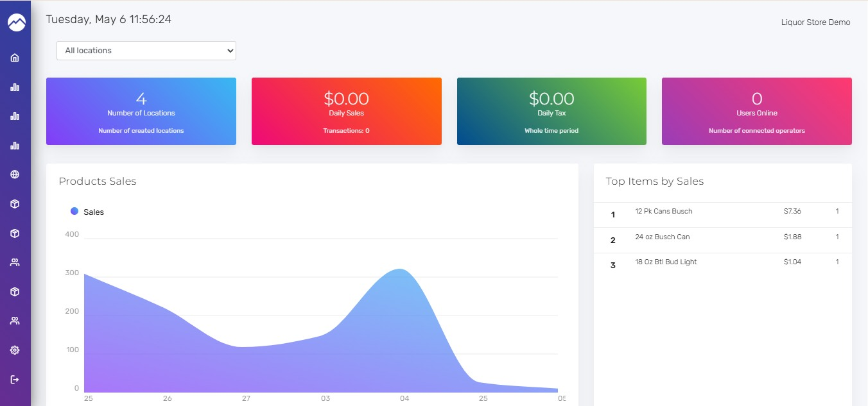Expand the All locations dropdown
Viewport: 868px width, 406px height.
[x=146, y=51]
